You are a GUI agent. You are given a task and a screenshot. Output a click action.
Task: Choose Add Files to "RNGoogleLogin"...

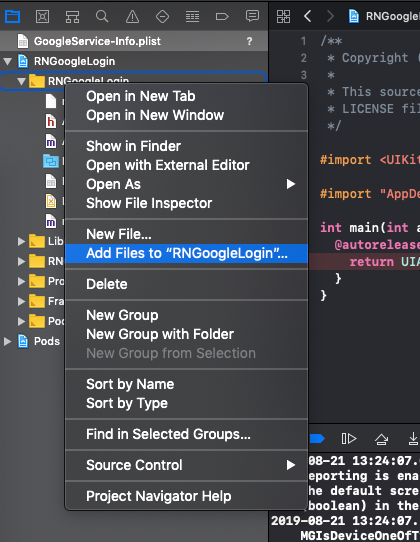[187, 253]
